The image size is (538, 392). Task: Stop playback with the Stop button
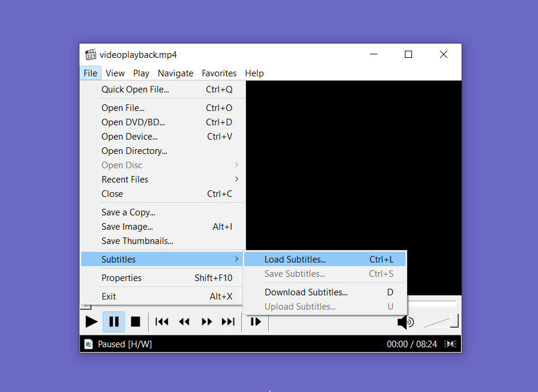[x=136, y=322]
